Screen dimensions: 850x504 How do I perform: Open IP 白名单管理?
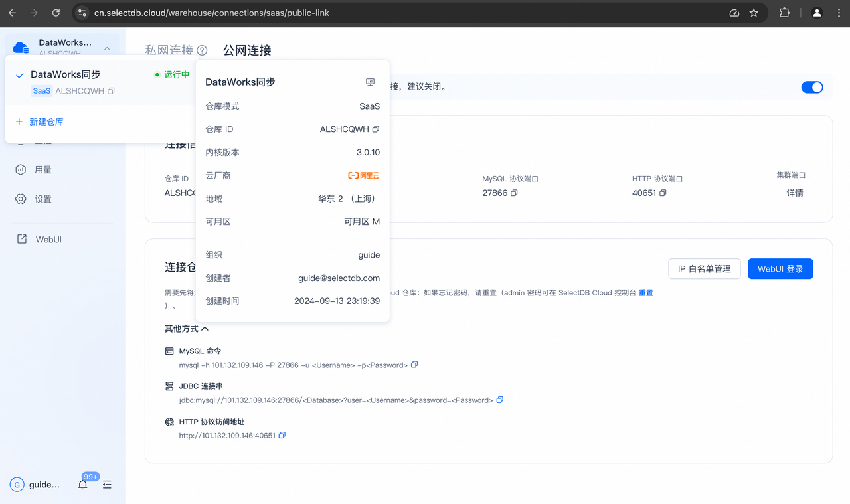click(x=704, y=269)
